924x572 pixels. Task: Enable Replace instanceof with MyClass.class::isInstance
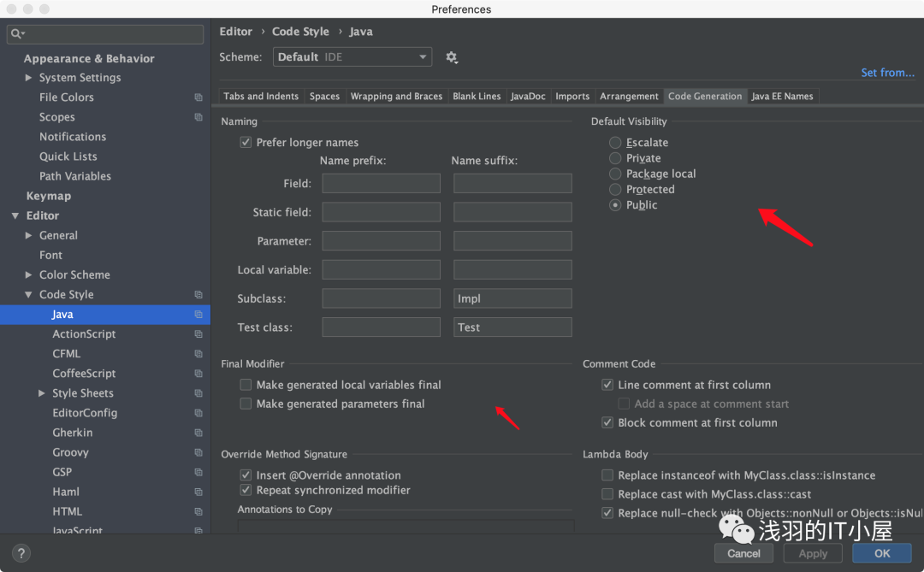(607, 475)
